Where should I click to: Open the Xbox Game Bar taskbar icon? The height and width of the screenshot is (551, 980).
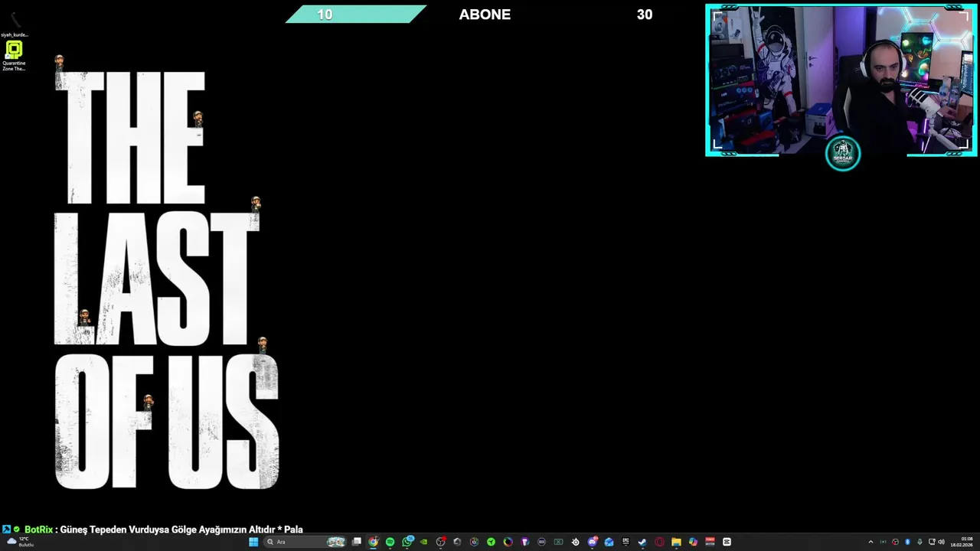[558, 542]
